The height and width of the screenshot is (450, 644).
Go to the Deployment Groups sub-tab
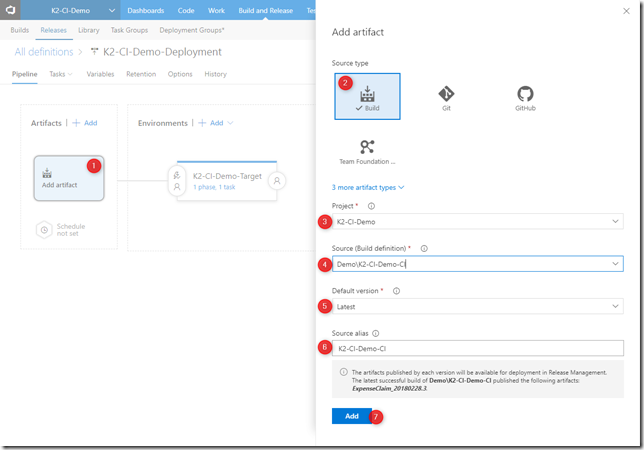tap(192, 30)
